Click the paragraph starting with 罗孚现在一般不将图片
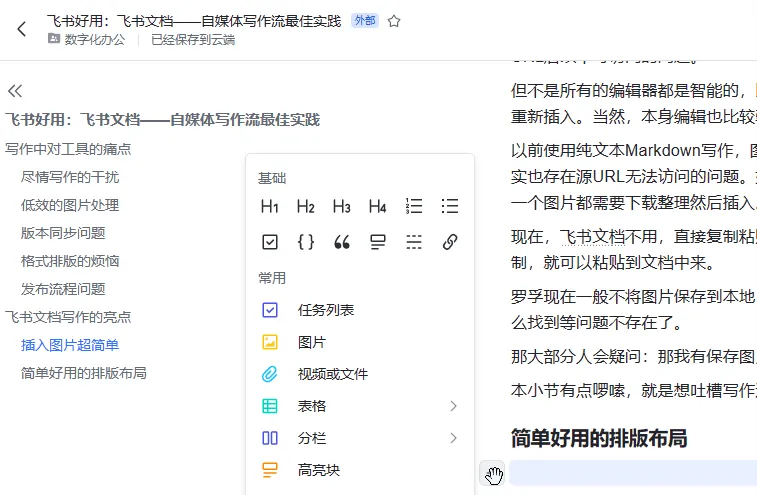This screenshot has width=757, height=495. 634,310
